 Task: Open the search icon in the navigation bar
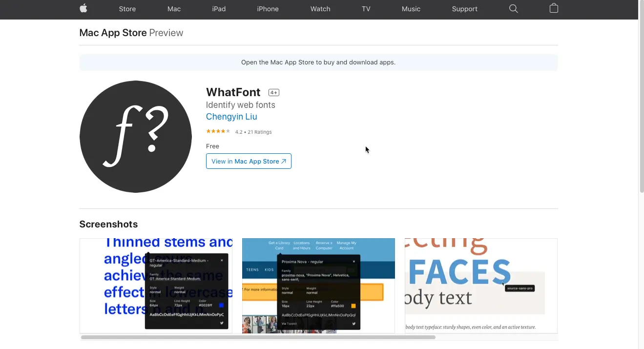click(513, 9)
